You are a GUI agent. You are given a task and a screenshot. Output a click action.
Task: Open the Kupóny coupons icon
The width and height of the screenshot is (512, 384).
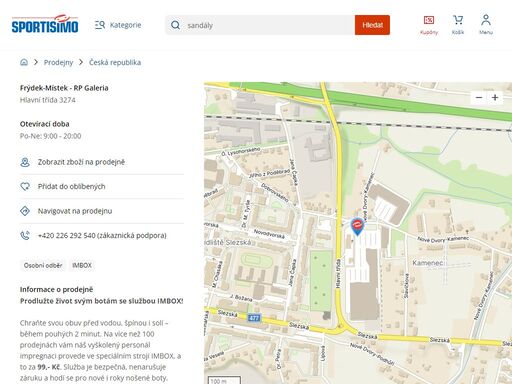[x=429, y=25]
